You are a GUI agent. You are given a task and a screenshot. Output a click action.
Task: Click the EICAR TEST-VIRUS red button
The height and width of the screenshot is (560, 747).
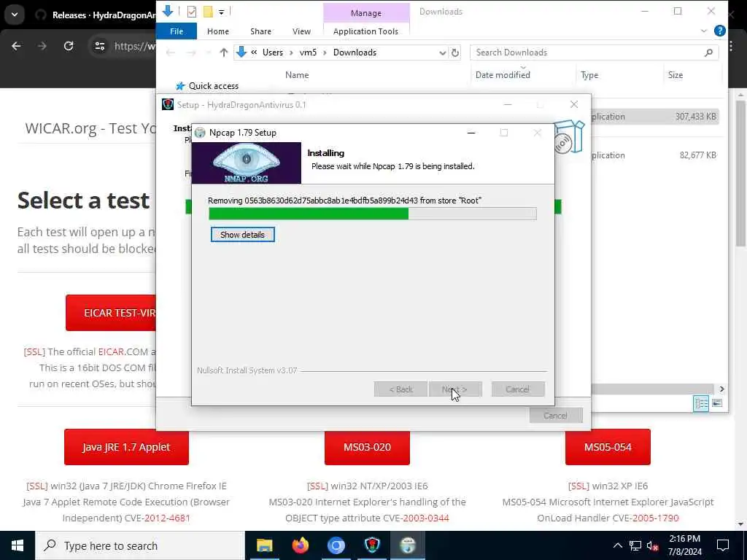[x=111, y=313]
